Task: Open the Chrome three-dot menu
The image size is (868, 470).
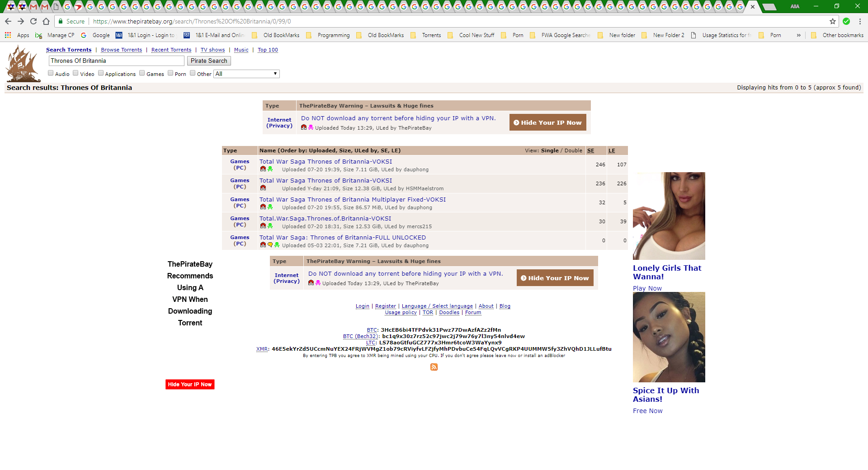Action: coord(860,21)
